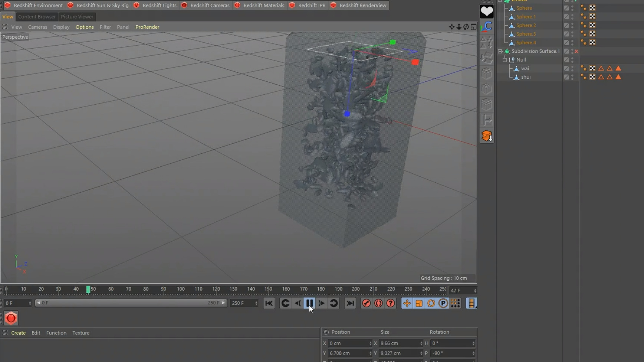644x362 pixels.
Task: Toggle the layer box of Sphere.2
Action: 566,25
